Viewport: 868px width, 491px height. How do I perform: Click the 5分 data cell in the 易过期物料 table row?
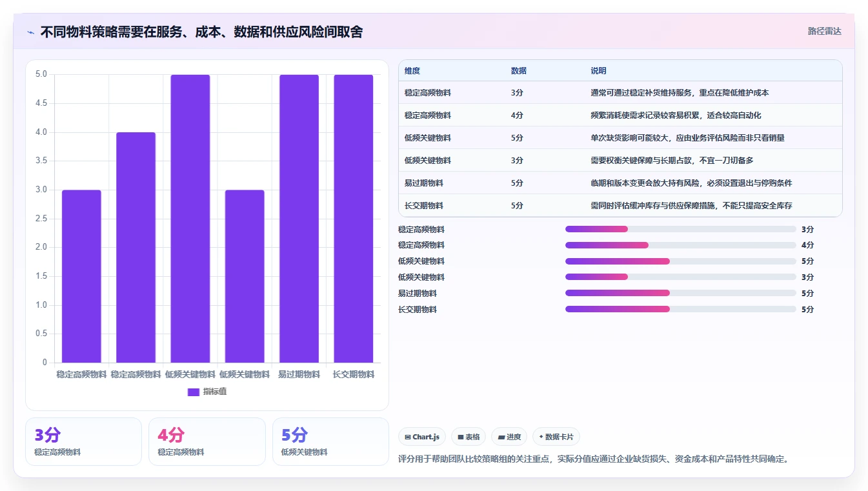517,183
